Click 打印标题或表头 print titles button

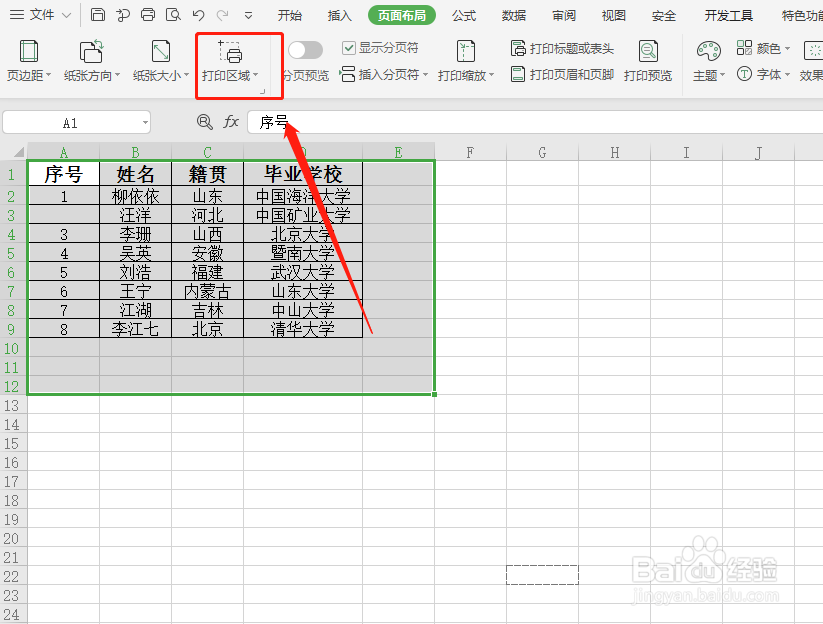click(562, 49)
